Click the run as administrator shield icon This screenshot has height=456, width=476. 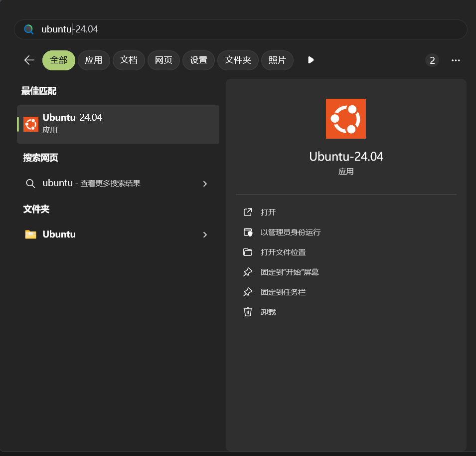coord(248,232)
